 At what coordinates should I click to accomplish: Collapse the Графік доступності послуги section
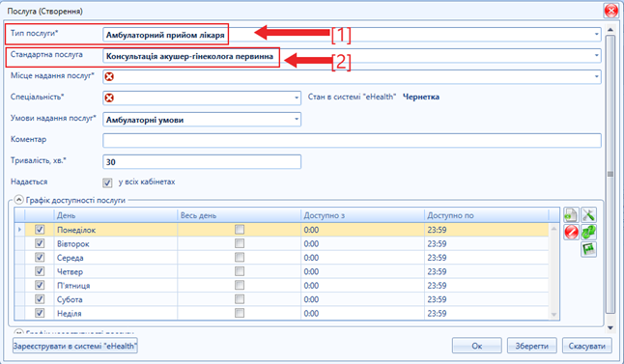(x=18, y=199)
